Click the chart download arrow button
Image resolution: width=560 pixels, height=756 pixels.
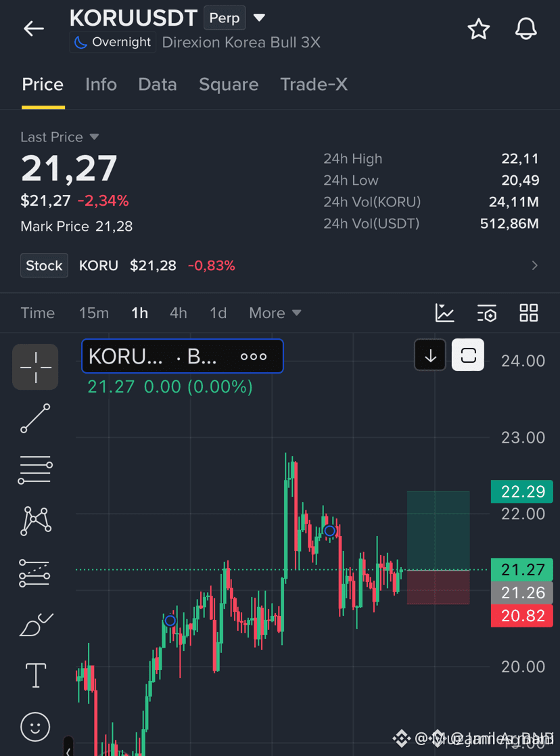430,356
